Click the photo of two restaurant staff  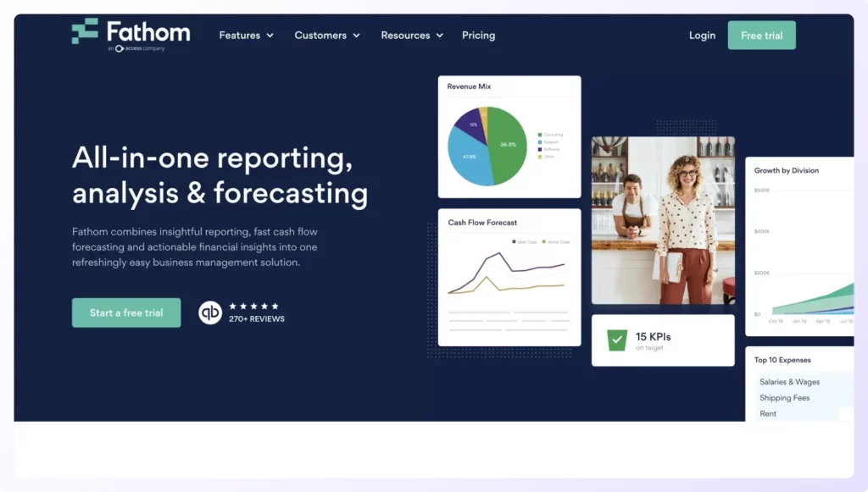coord(663,220)
